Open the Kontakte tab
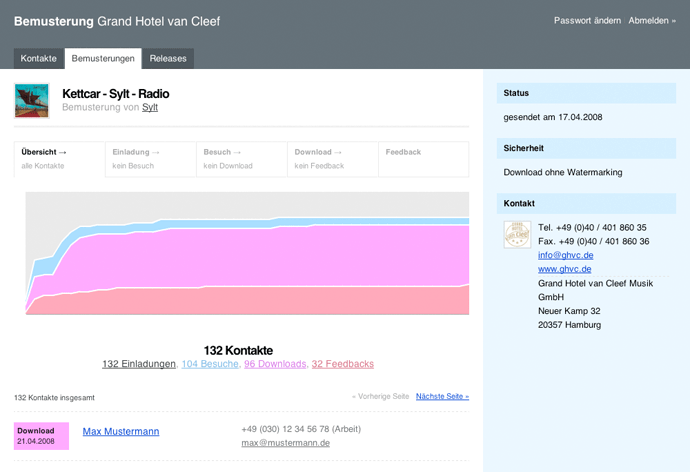 pyautogui.click(x=39, y=59)
